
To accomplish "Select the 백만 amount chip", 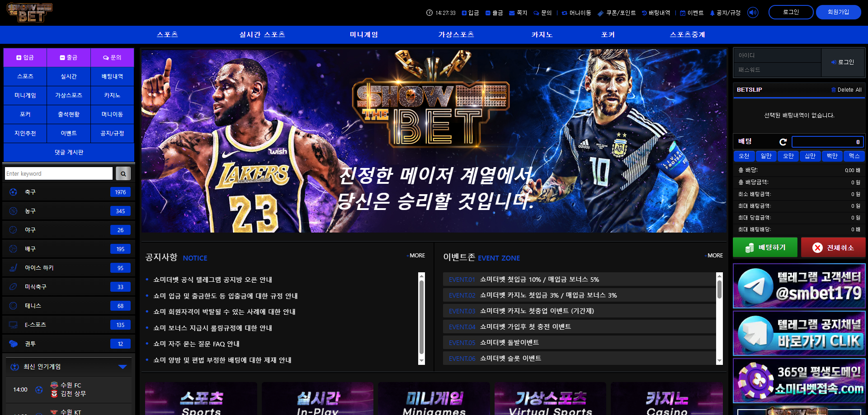I will (x=832, y=156).
